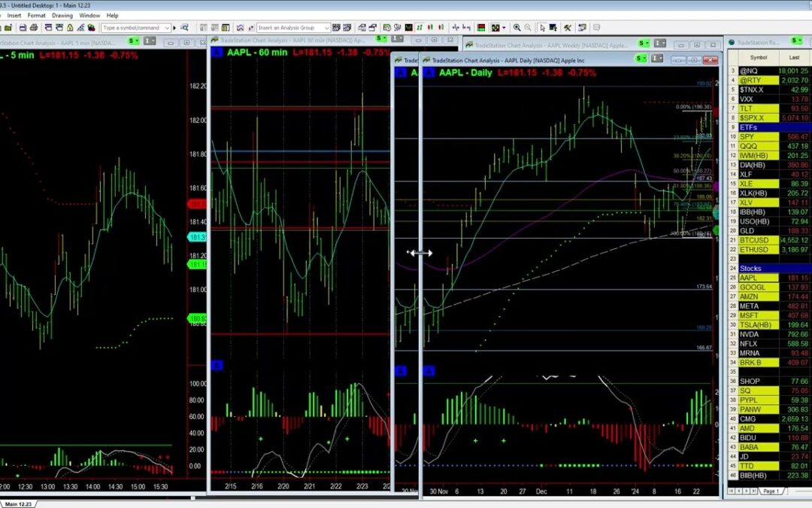Click the notes icon right of hammer tool

point(582,28)
